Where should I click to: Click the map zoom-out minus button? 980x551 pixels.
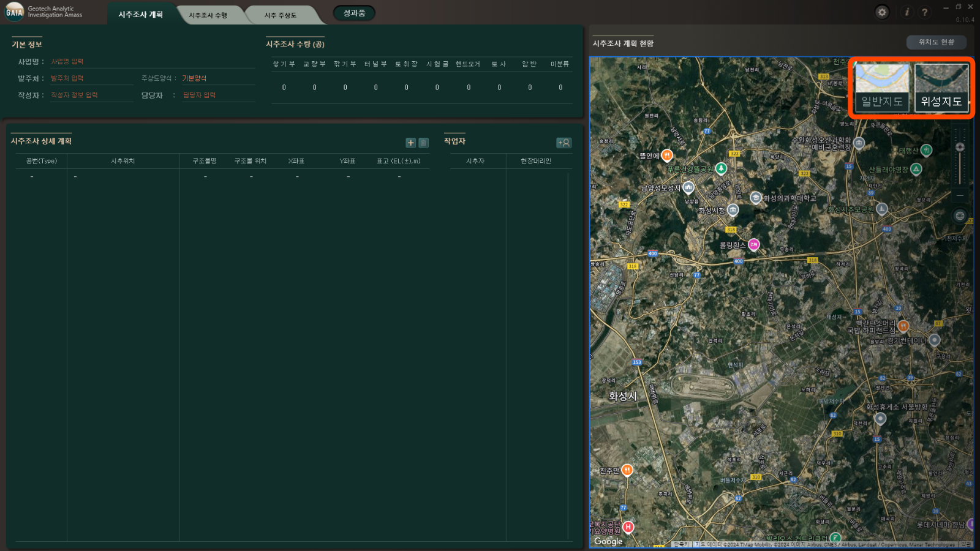(x=960, y=195)
